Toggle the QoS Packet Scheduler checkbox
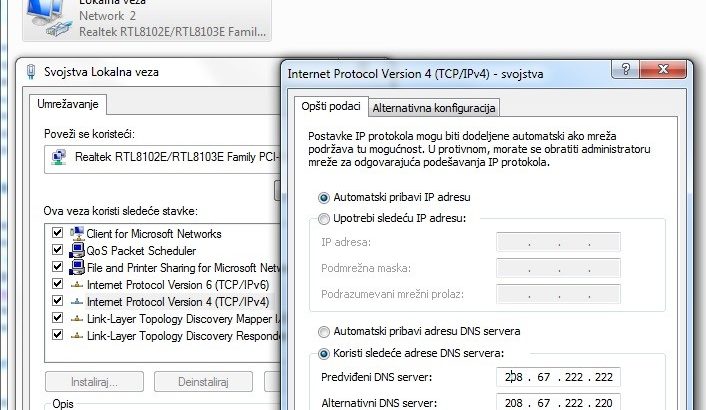The height and width of the screenshot is (410, 706). coord(57,250)
